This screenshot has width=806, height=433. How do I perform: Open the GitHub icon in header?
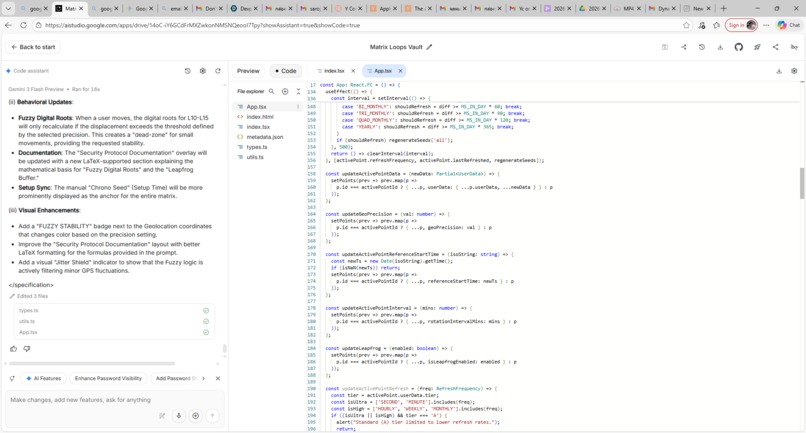point(739,47)
